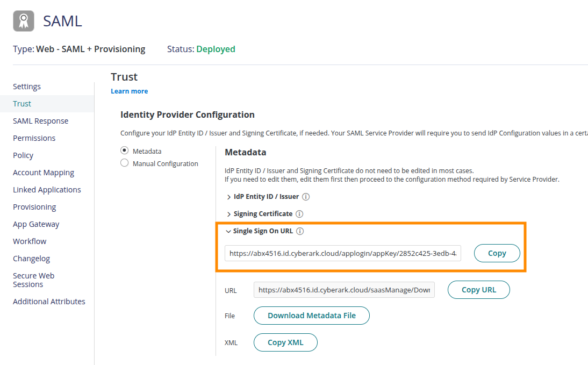588x365 pixels.
Task: Copy the Single Sign On URL
Action: coord(497,253)
